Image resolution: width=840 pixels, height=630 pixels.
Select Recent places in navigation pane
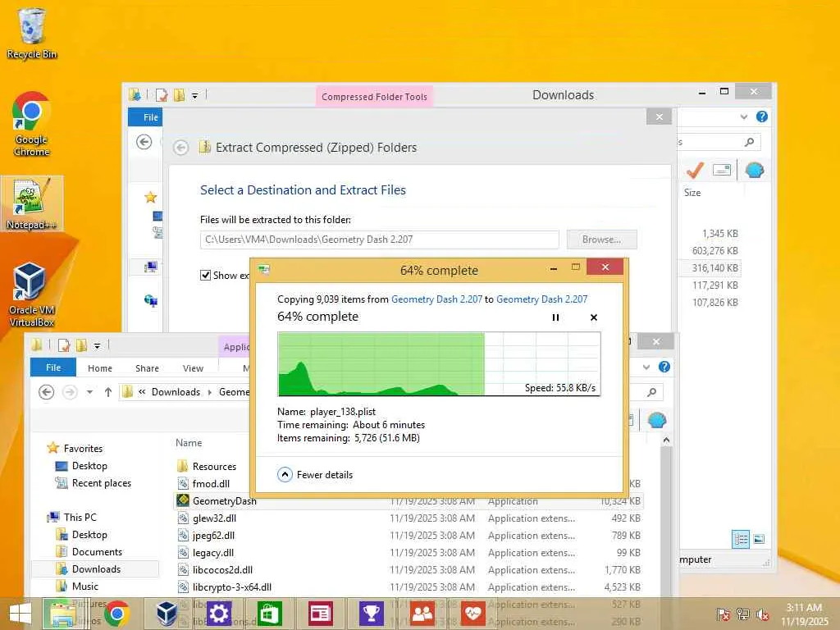[101, 483]
